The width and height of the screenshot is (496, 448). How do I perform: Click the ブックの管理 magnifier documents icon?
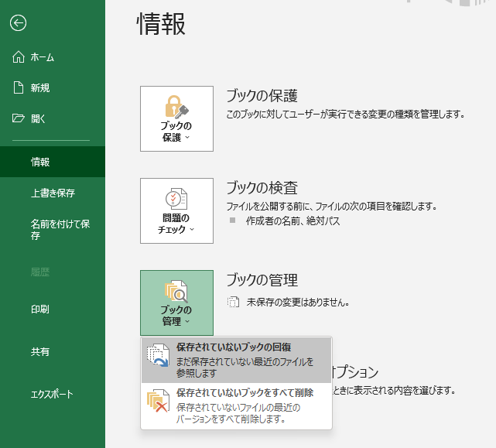tap(176, 291)
